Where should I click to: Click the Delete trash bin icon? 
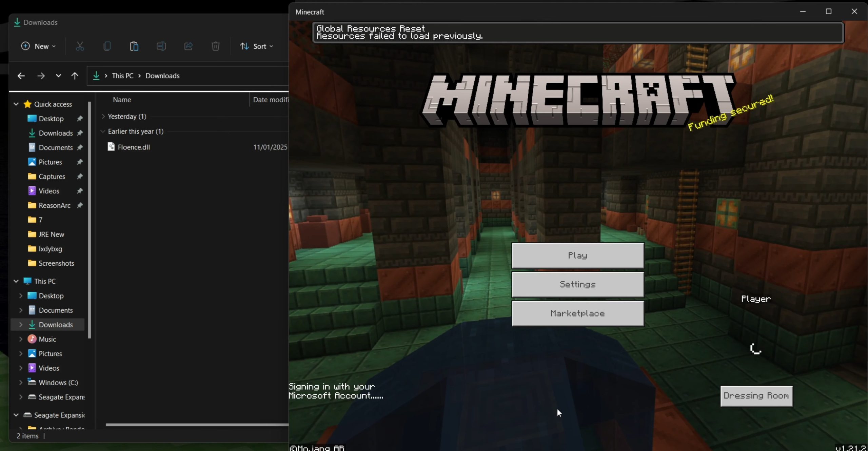[x=215, y=46]
